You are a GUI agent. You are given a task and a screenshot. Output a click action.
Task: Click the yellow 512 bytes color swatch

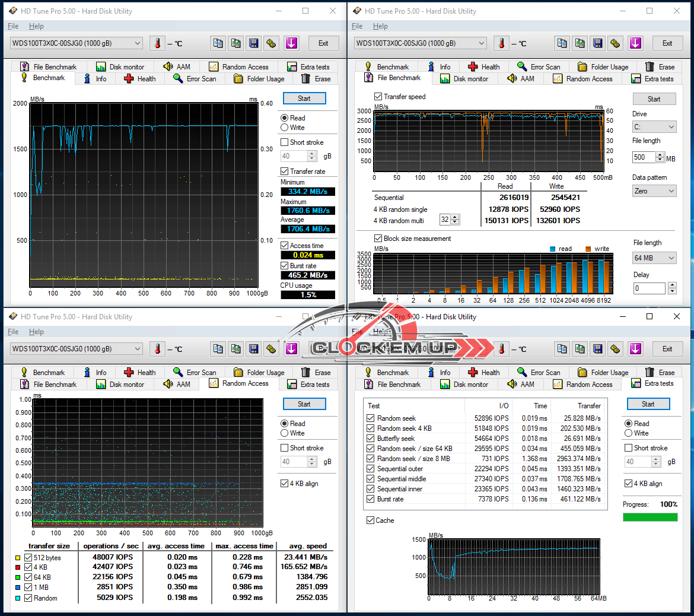tap(18, 558)
